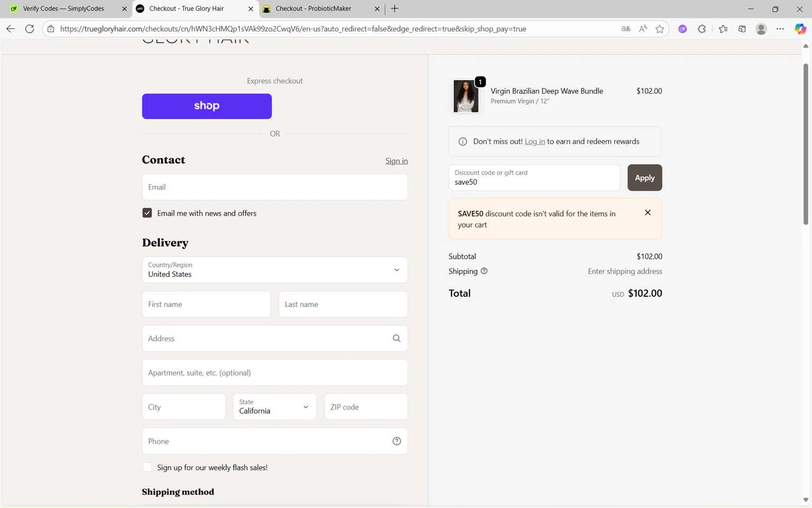Close the Checkout - ProbioticMaker tab
Viewport: 812px width, 508px height.
coord(377,9)
